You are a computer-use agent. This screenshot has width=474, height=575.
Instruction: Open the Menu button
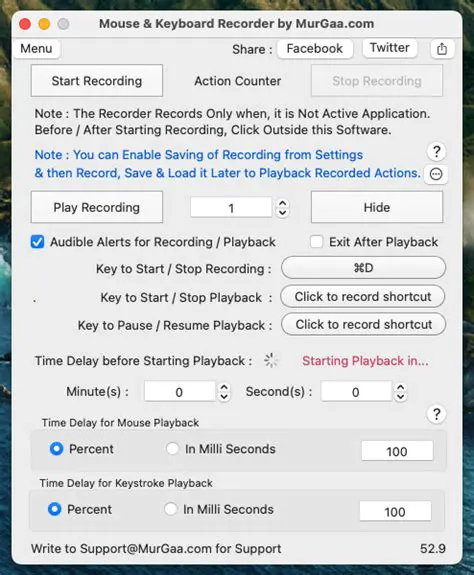36,48
